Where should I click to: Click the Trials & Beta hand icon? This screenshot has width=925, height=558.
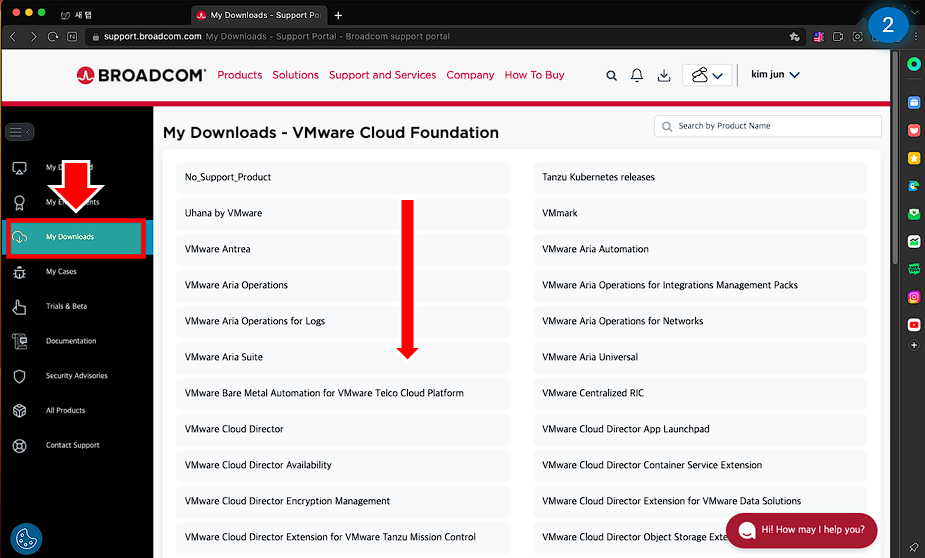coord(19,307)
